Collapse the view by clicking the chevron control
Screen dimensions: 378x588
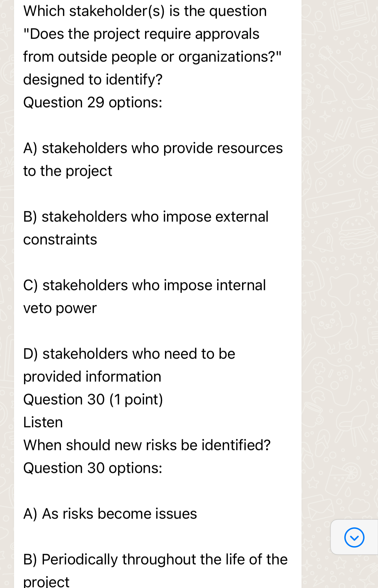[354, 537]
